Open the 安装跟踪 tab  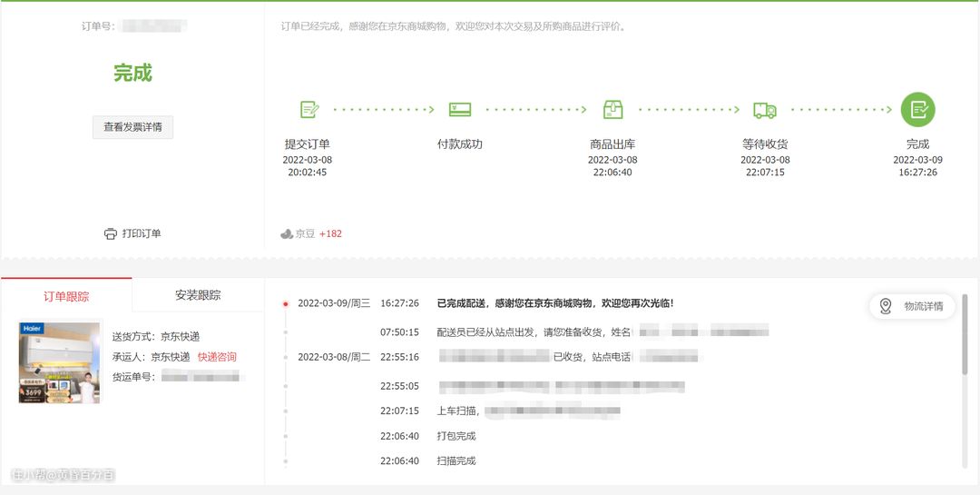[x=198, y=295]
